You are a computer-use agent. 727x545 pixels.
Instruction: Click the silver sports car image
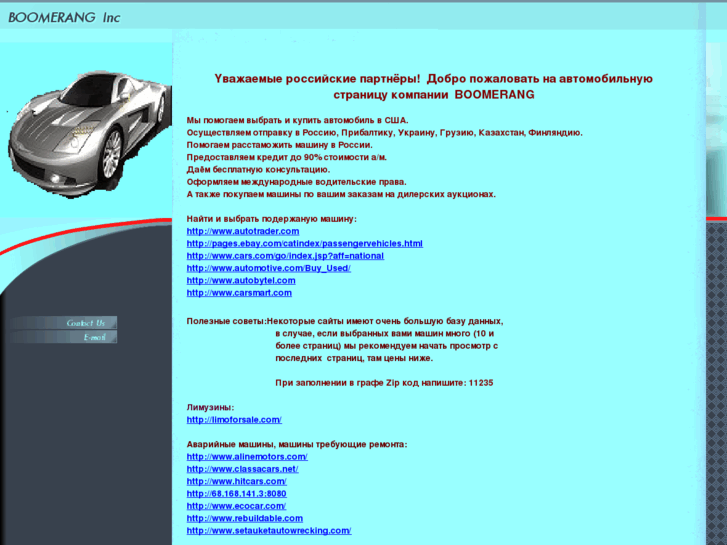89,134
